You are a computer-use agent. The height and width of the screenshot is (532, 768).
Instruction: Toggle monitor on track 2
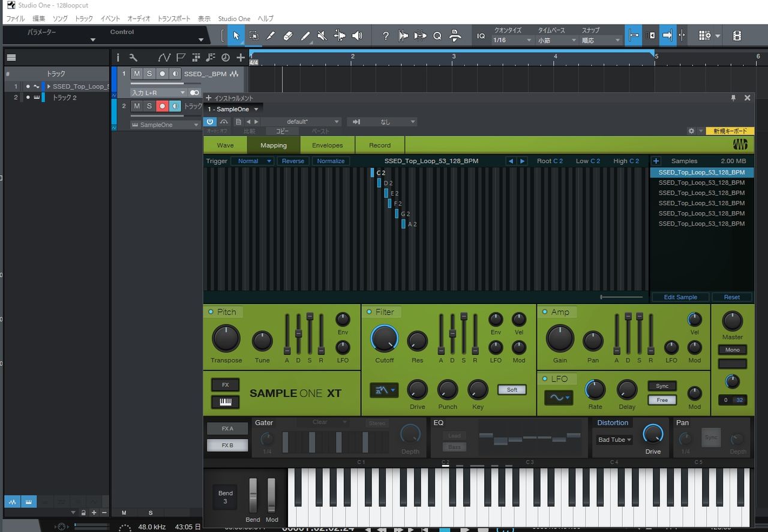175,106
